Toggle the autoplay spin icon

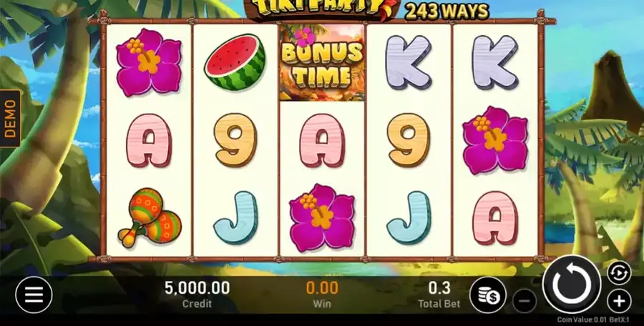619,272
